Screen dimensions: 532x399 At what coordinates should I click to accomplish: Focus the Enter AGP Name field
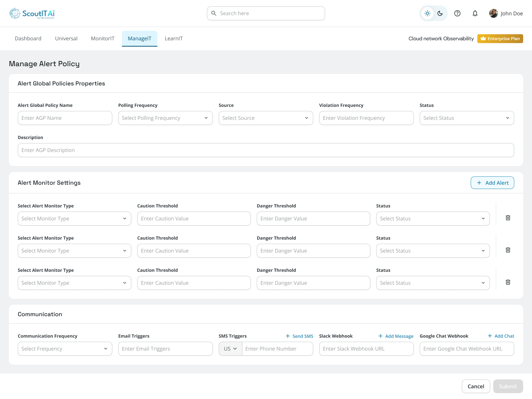point(65,118)
